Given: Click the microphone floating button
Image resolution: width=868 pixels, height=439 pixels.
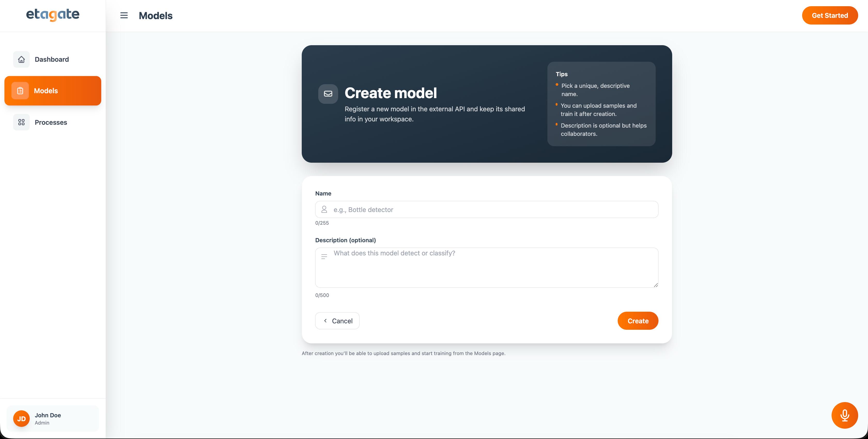Looking at the screenshot, I should coord(844,415).
